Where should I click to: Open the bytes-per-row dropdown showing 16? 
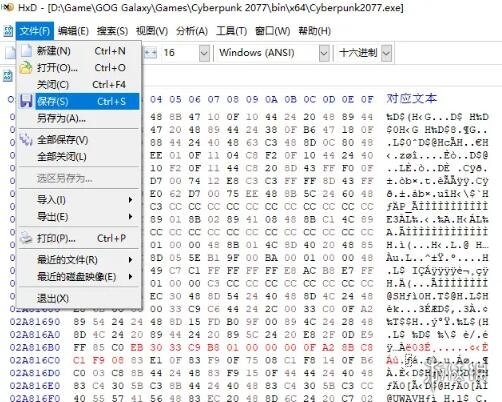pyautogui.click(x=204, y=53)
